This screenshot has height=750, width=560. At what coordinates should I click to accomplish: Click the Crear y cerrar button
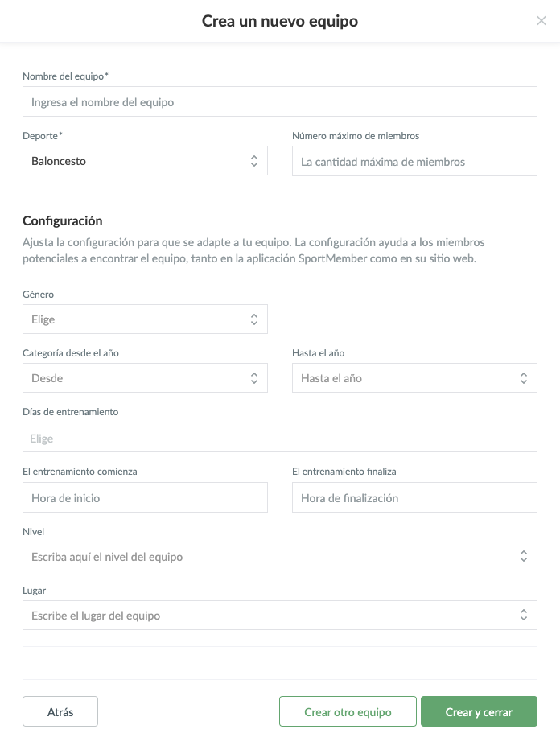[479, 711]
